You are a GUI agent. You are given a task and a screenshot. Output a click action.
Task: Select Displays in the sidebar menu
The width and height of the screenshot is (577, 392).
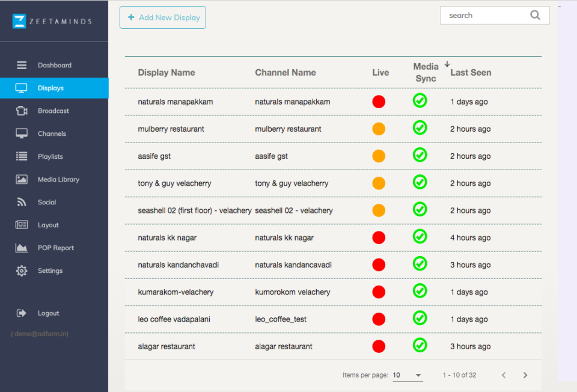click(x=54, y=88)
